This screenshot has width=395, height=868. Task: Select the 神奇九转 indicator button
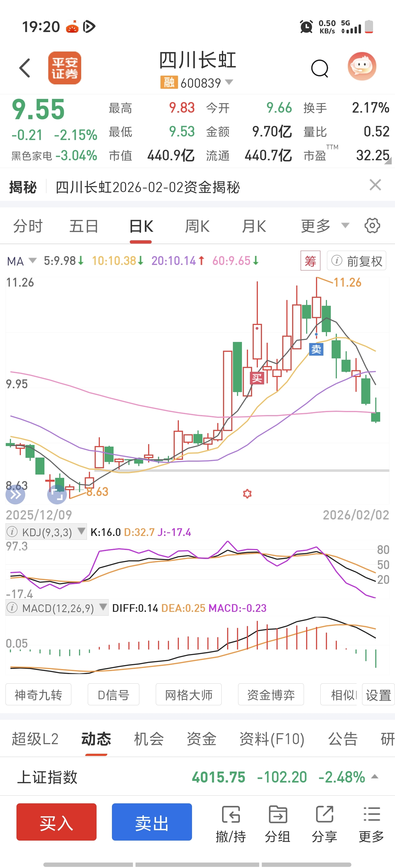tap(38, 695)
